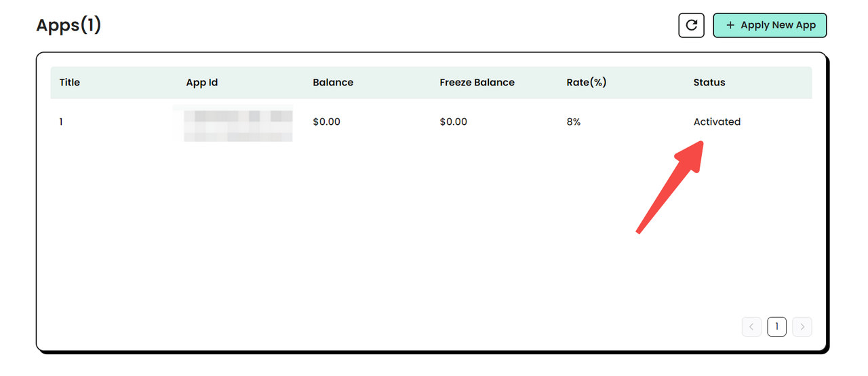Click the refresh apps icon button
This screenshot has width=868, height=376.
691,25
